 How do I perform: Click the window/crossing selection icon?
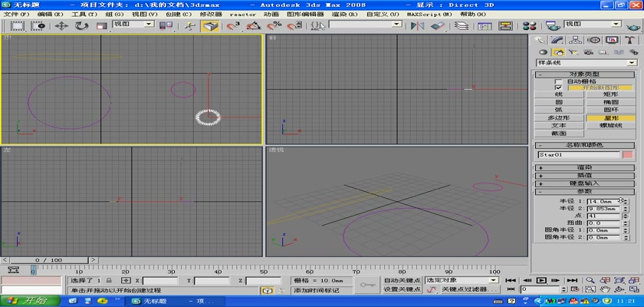pyautogui.click(x=38, y=26)
